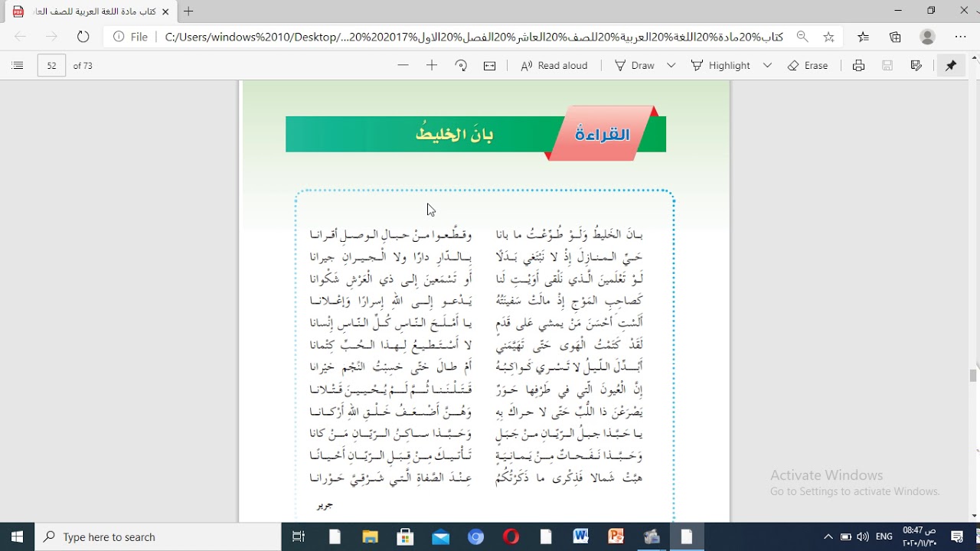Open the user profile menu

(x=928, y=37)
